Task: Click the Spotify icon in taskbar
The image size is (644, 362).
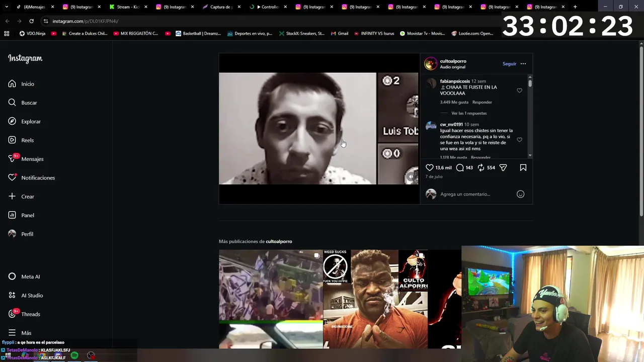Action: tap(74, 355)
